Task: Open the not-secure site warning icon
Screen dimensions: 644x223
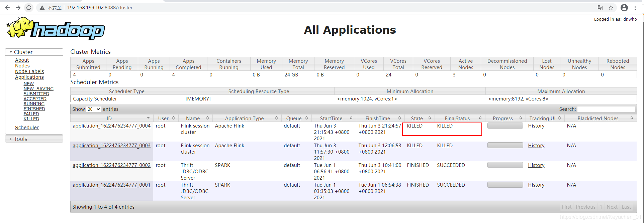Action: [x=42, y=8]
